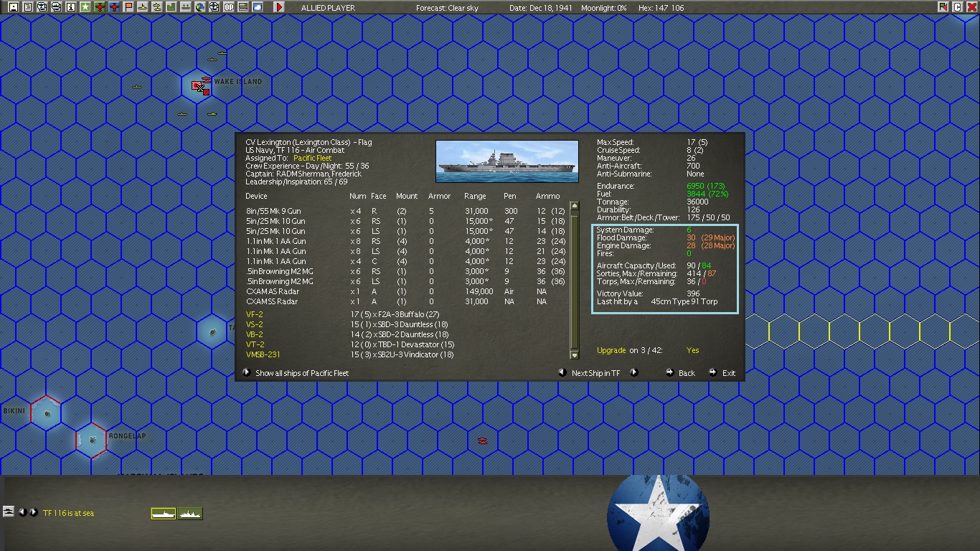Viewport: 980px width, 551px height.
Task: Click the 8in/55 Mk 9 Gun row
Action: point(406,211)
